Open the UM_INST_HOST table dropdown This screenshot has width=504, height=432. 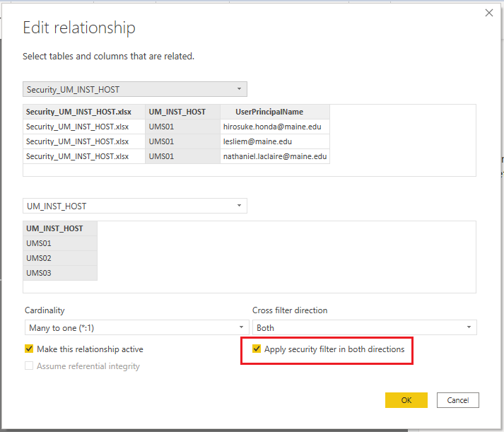[135, 206]
